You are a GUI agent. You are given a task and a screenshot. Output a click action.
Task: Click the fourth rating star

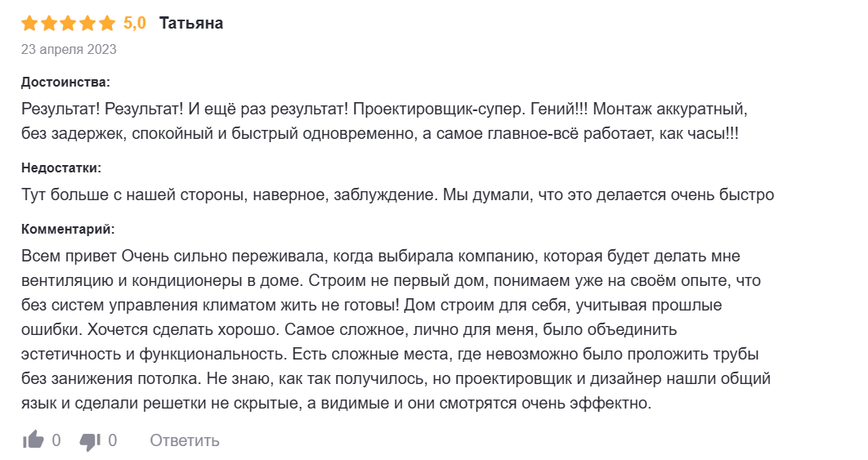pyautogui.click(x=87, y=24)
